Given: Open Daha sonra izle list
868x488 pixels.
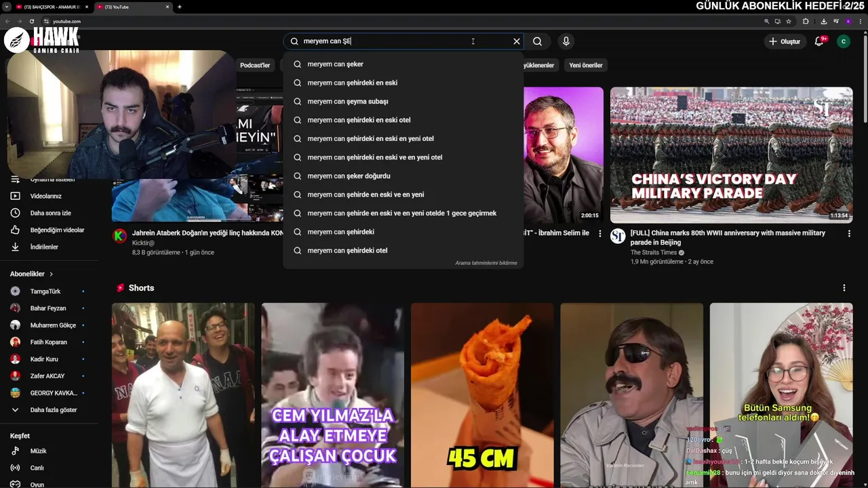Looking at the screenshot, I should pyautogui.click(x=50, y=213).
